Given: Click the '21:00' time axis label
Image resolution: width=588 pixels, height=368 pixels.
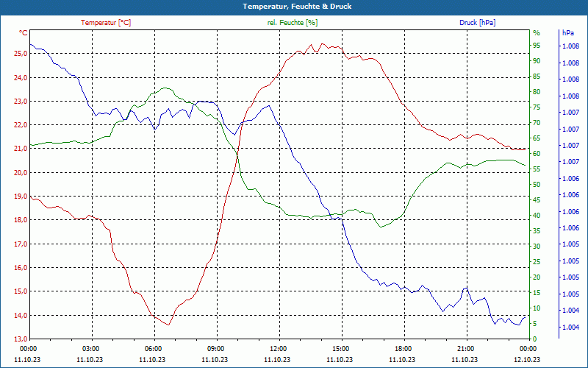Looking at the screenshot, I should tap(465, 348).
